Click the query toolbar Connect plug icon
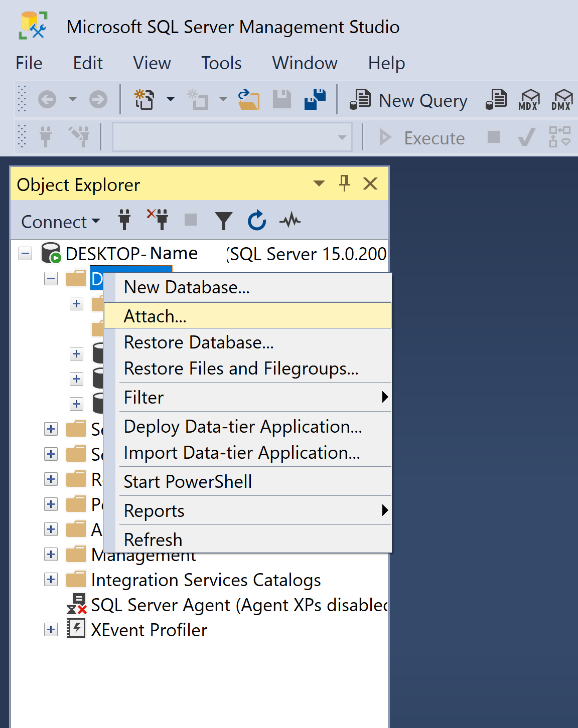The width and height of the screenshot is (578, 728). (46, 137)
